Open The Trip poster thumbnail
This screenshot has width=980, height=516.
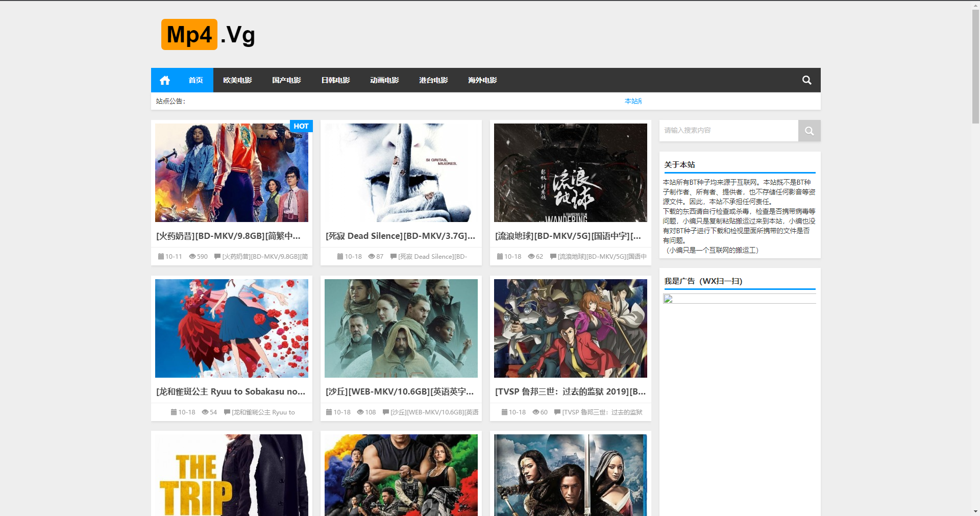(232, 475)
